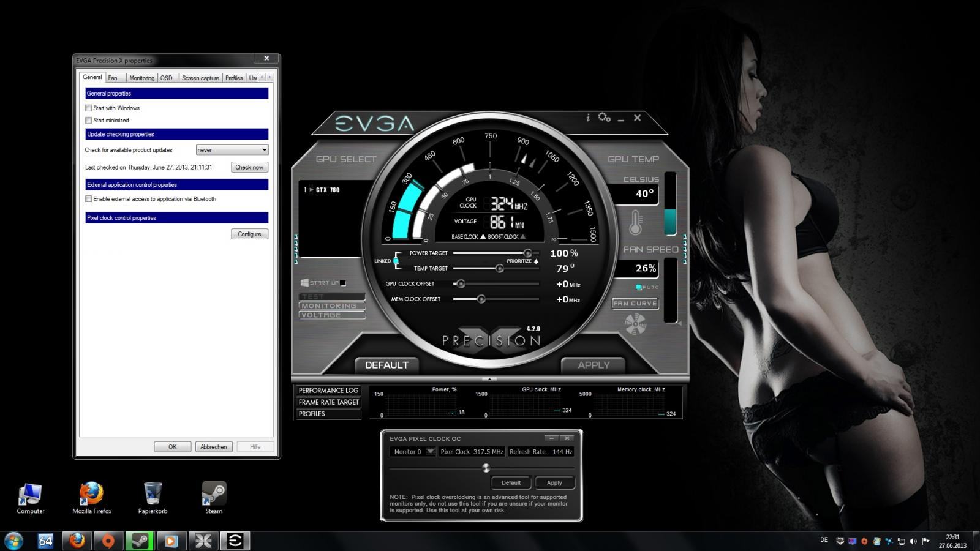Viewport: 980px width, 551px height.
Task: Open the EVGA E-logo taskbar button
Action: tap(235, 541)
